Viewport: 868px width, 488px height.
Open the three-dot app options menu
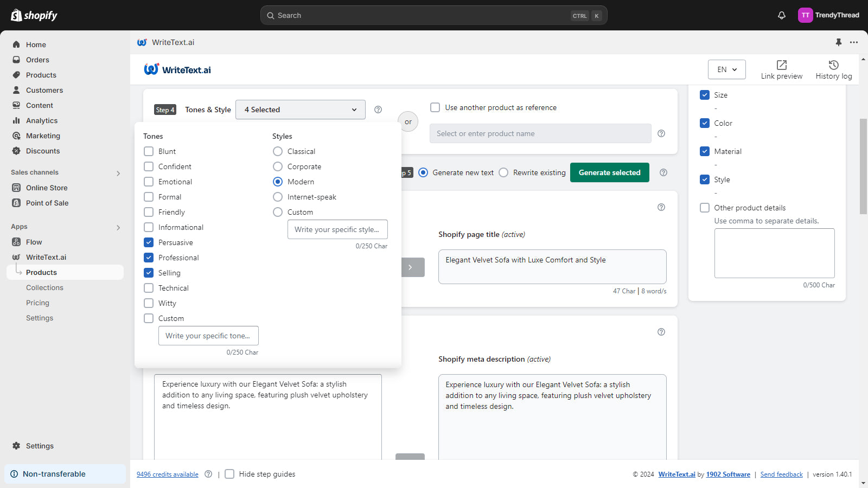coord(854,42)
